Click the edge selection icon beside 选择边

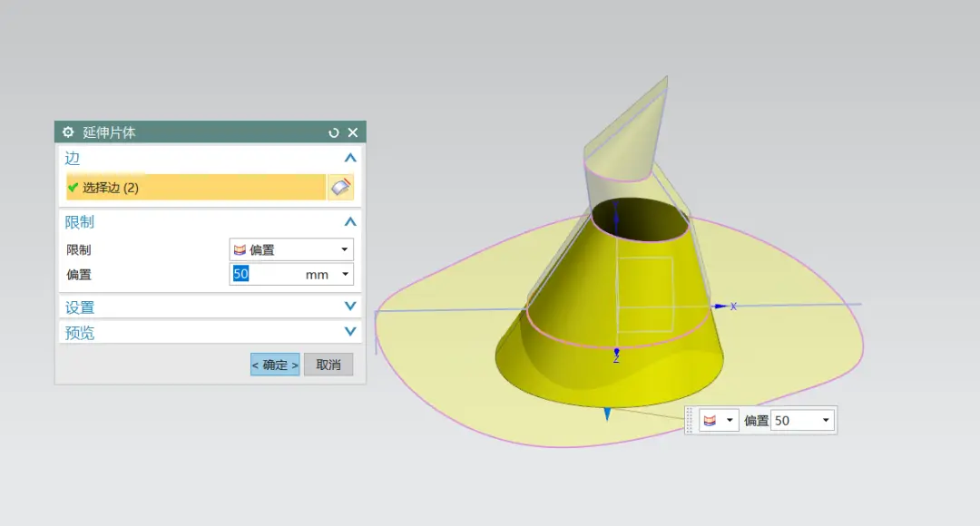[x=340, y=188]
